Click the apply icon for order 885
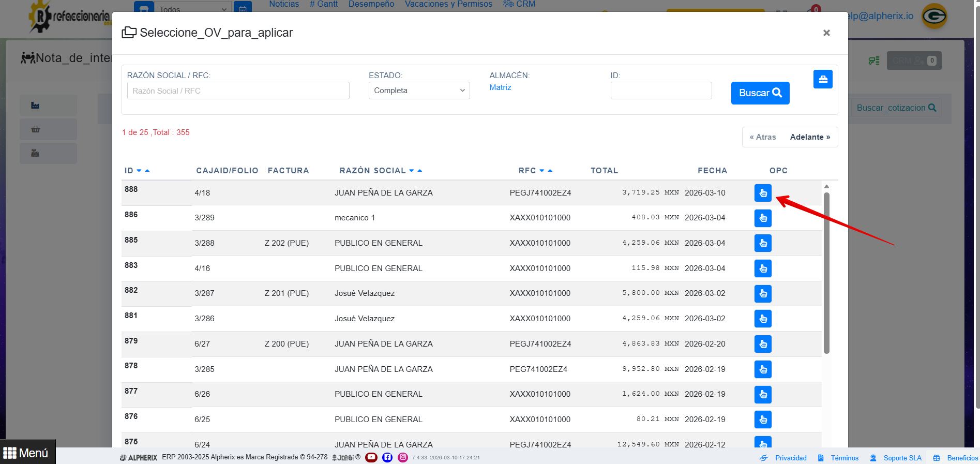Image resolution: width=980 pixels, height=464 pixels. pos(762,243)
